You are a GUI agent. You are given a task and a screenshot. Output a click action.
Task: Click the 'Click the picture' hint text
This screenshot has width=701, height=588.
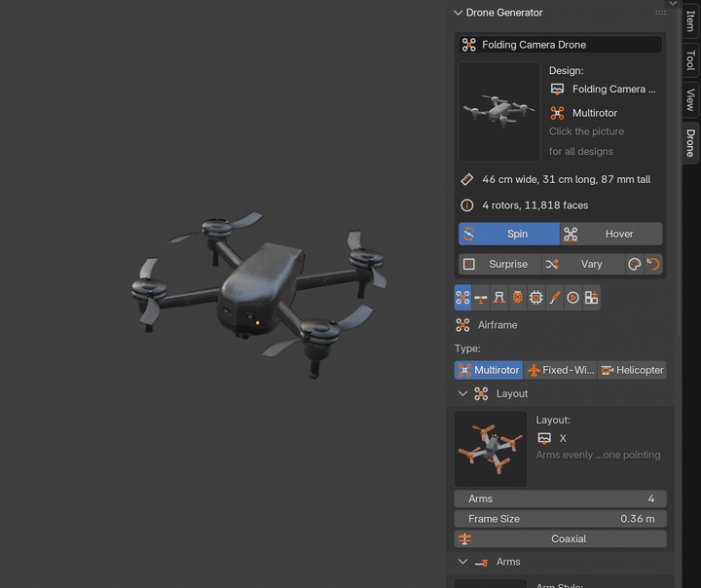pos(586,131)
